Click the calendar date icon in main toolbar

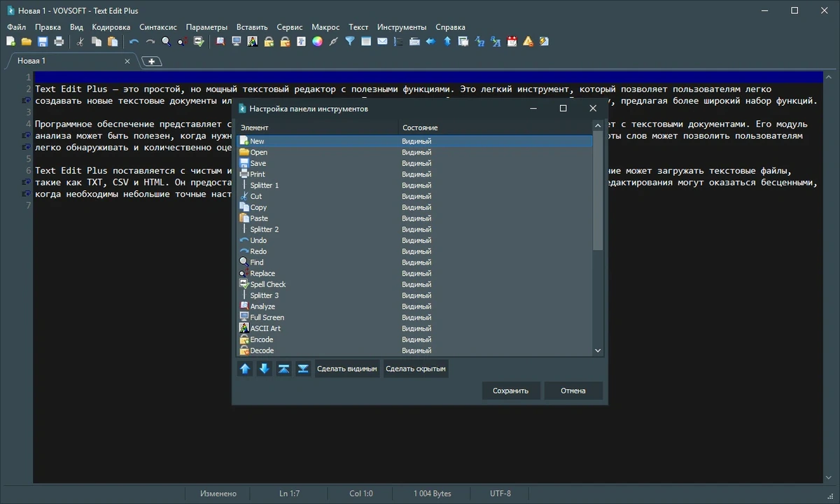point(512,41)
